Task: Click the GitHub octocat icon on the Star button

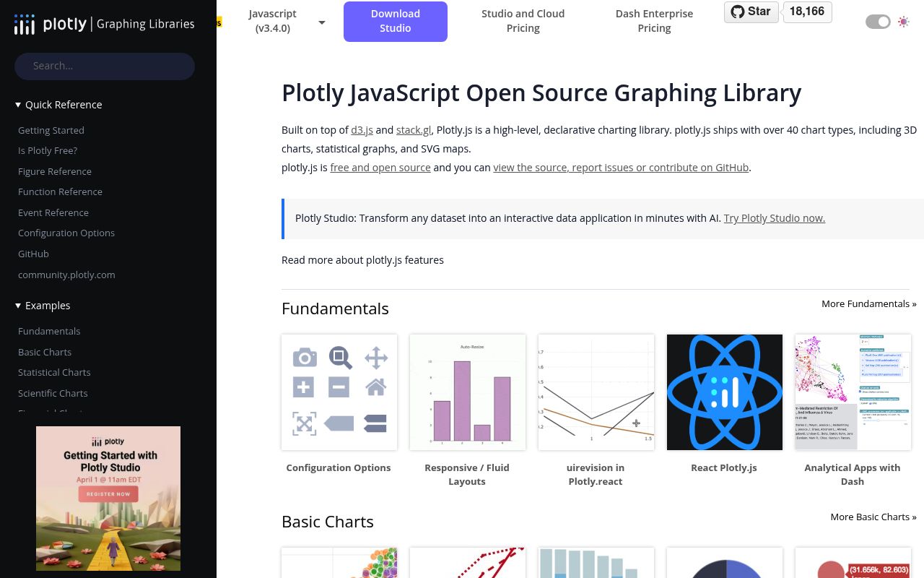Action: coord(737,12)
